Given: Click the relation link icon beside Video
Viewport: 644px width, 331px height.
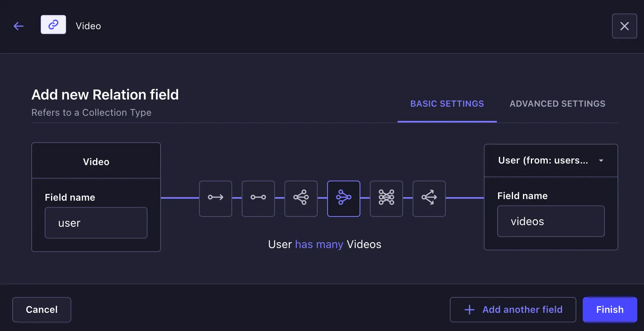Looking at the screenshot, I should [x=53, y=25].
